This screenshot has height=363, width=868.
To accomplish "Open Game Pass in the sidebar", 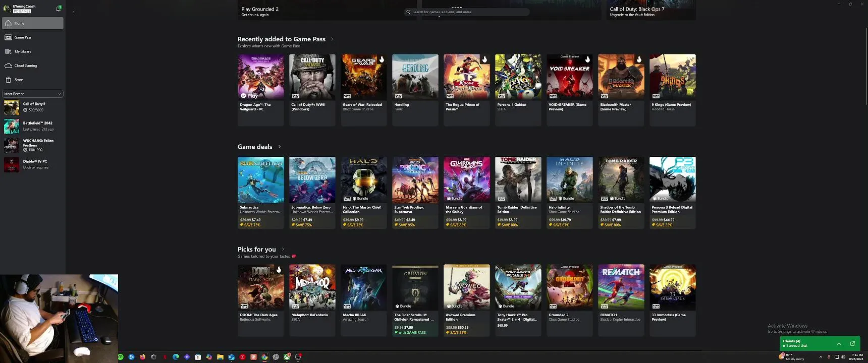I will 33,37.
